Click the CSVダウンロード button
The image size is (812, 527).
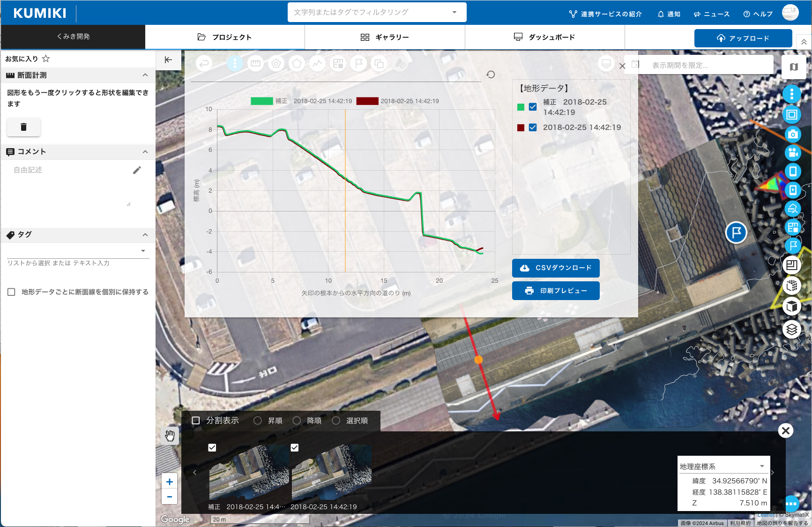(x=556, y=268)
